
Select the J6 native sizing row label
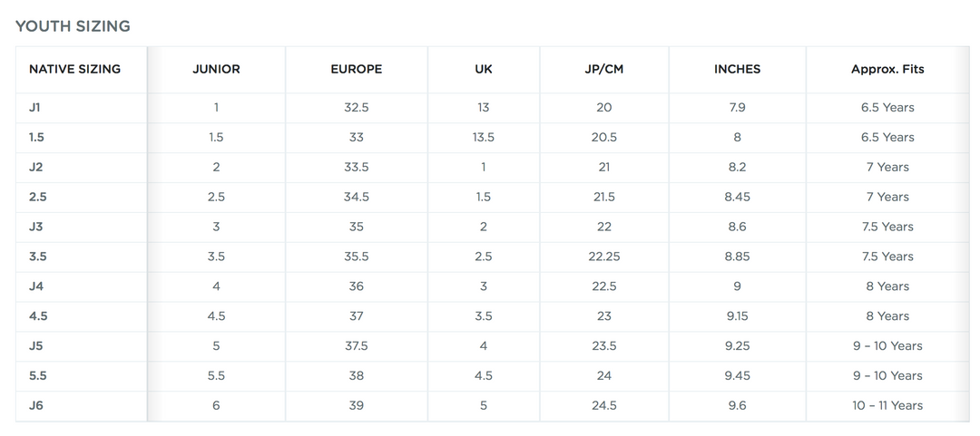(x=36, y=405)
